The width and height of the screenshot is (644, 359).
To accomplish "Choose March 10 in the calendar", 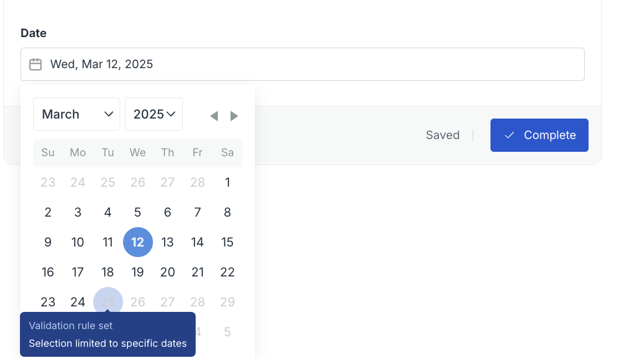I will pos(78,242).
